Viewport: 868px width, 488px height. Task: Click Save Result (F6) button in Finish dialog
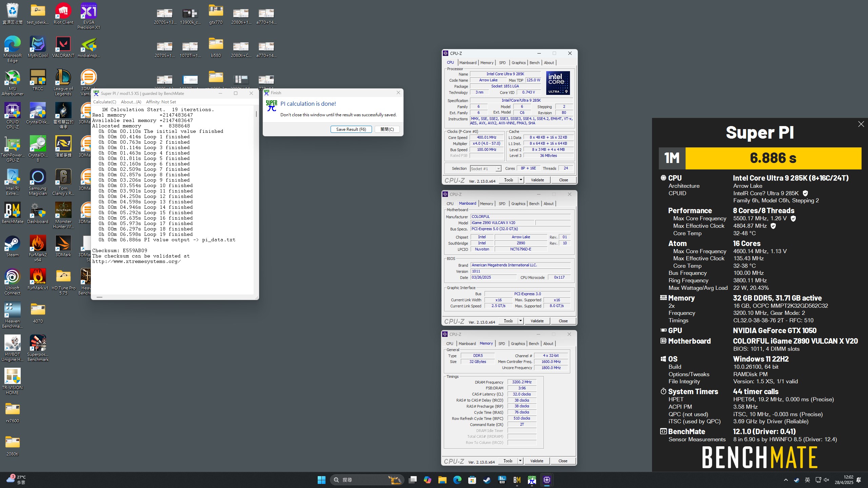point(351,129)
